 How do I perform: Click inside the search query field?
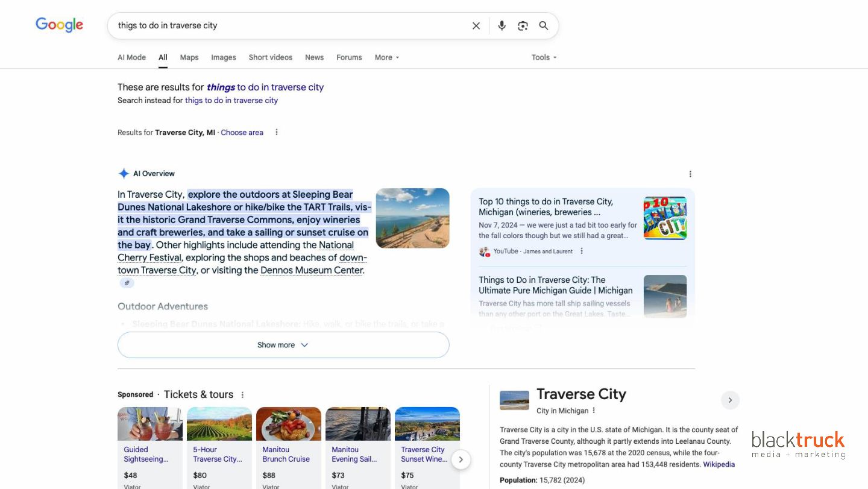pos(289,26)
